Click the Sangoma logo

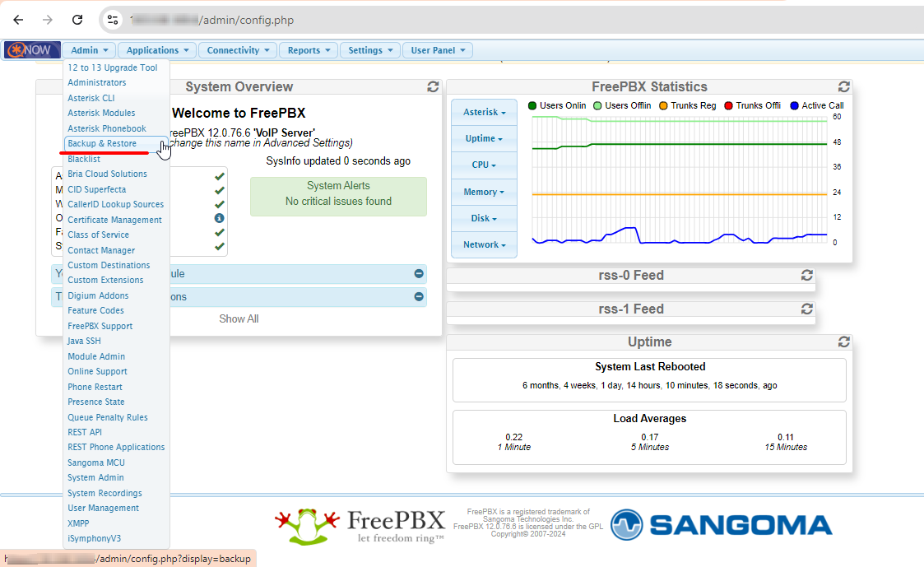[x=722, y=524]
